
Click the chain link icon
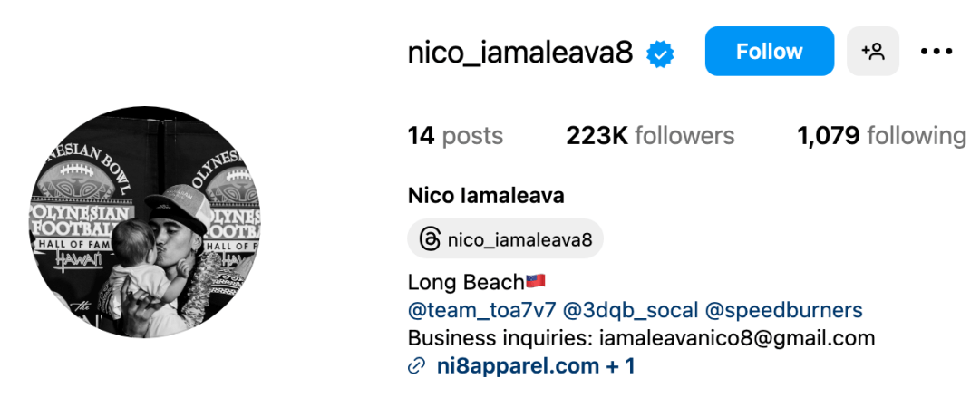[x=416, y=366]
